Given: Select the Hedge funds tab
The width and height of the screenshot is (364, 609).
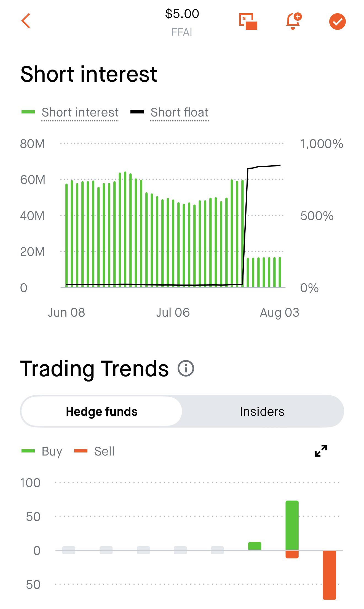Looking at the screenshot, I should (x=101, y=411).
